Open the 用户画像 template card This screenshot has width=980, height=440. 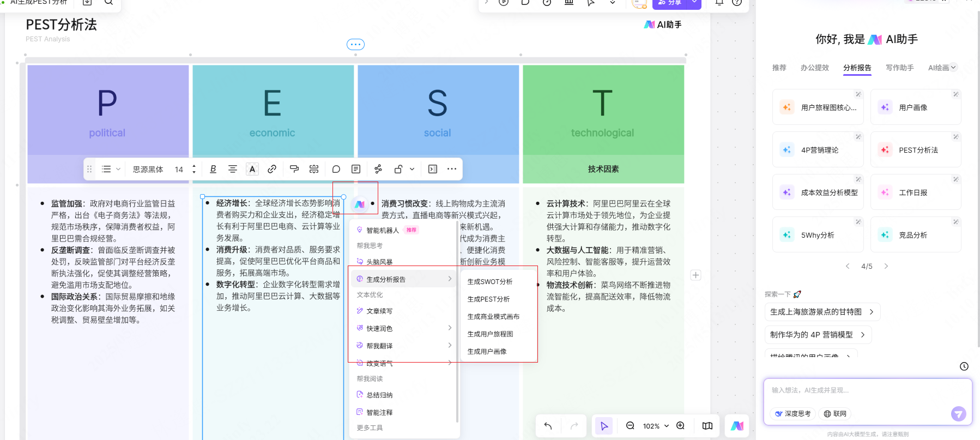916,107
